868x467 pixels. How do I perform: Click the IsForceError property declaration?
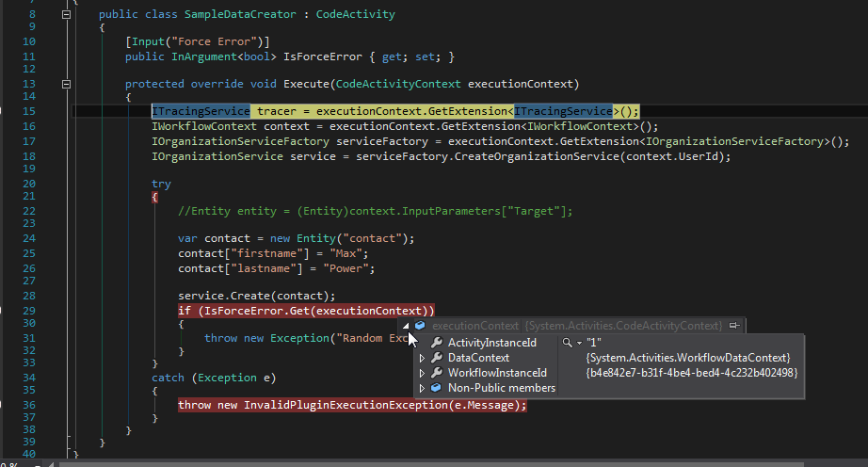click(x=290, y=56)
